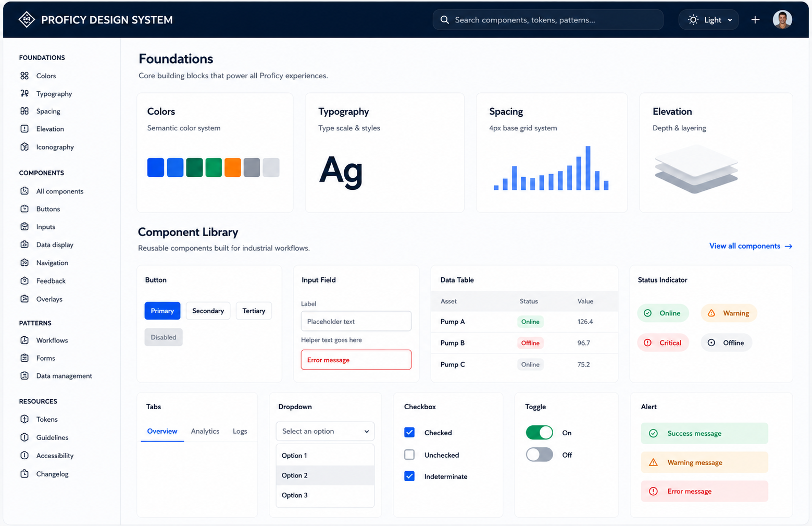Click the Secondary button
The image size is (812, 526).
(208, 311)
